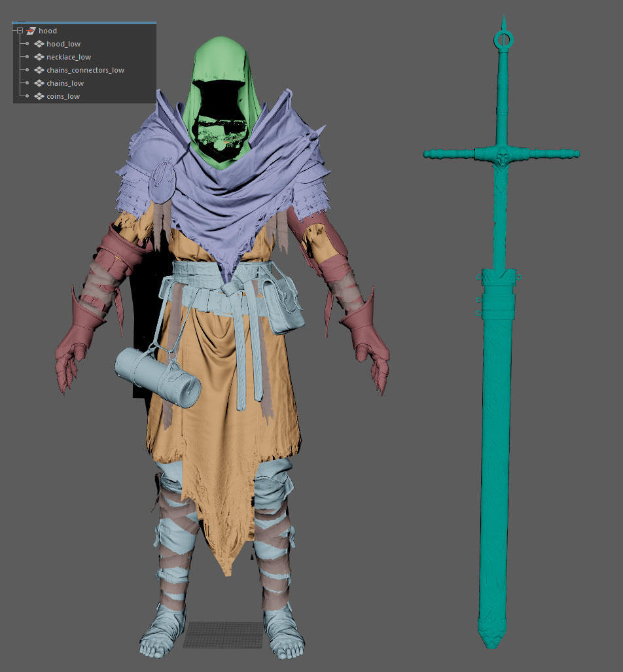Select chains_low in the outliner

(x=65, y=82)
